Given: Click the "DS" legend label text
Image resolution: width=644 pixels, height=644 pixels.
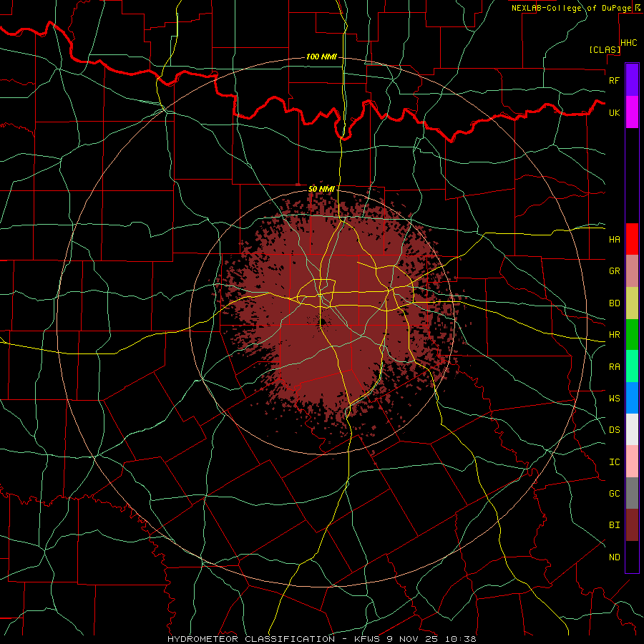Looking at the screenshot, I should (614, 429).
